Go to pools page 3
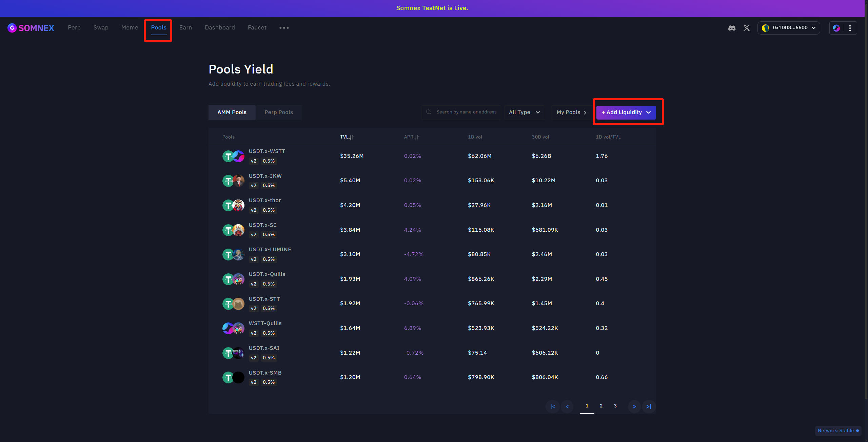868x442 pixels. pos(615,406)
